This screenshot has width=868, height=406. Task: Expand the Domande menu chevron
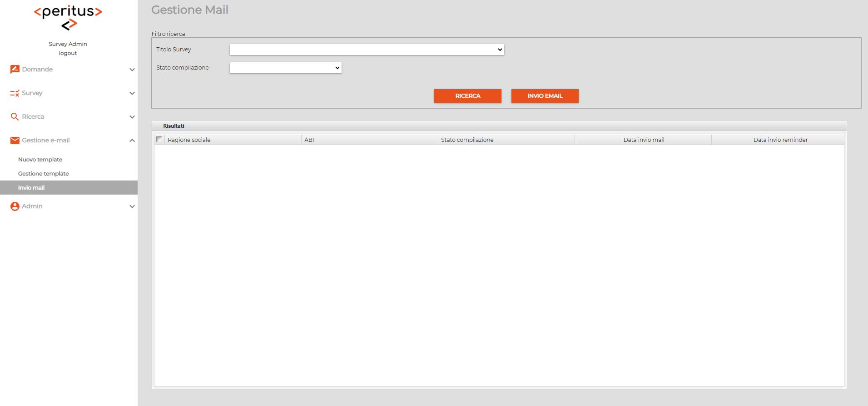click(132, 70)
